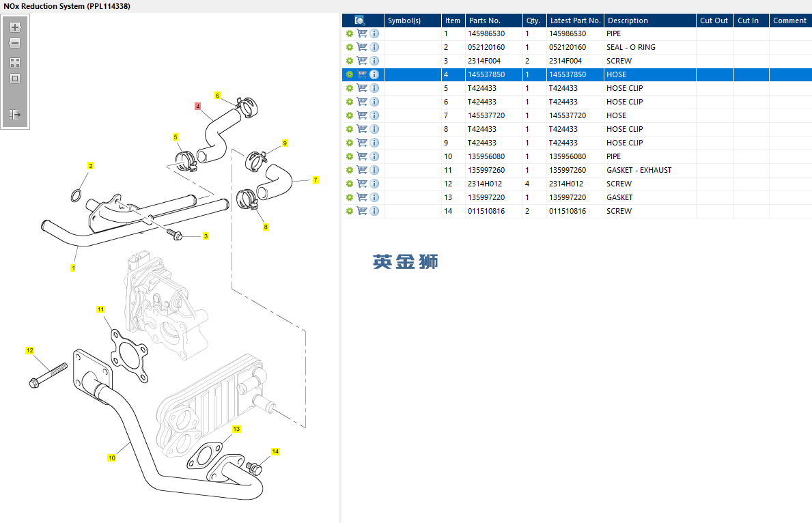Image resolution: width=812 pixels, height=523 pixels.
Task: Select part number 135956080 in row 10
Action: point(486,156)
